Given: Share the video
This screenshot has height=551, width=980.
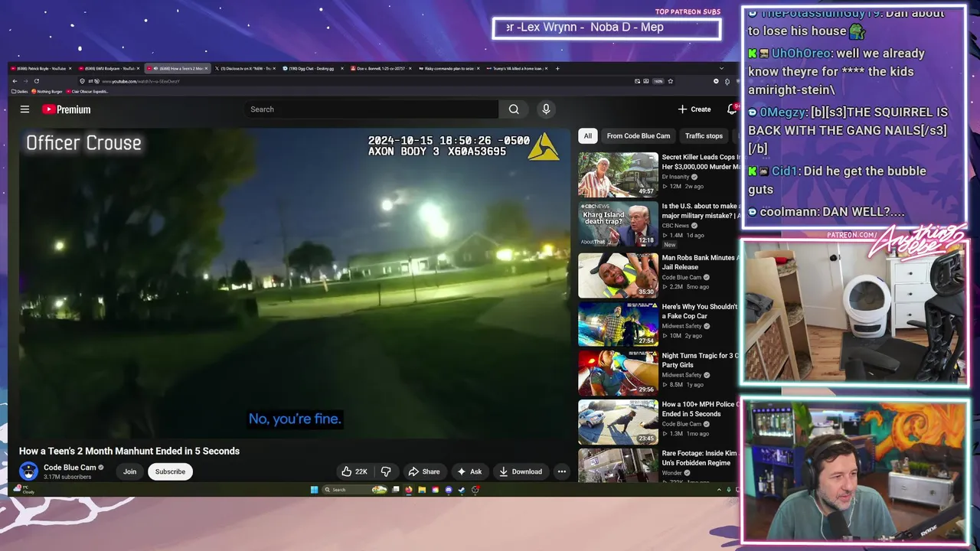Looking at the screenshot, I should tap(424, 471).
